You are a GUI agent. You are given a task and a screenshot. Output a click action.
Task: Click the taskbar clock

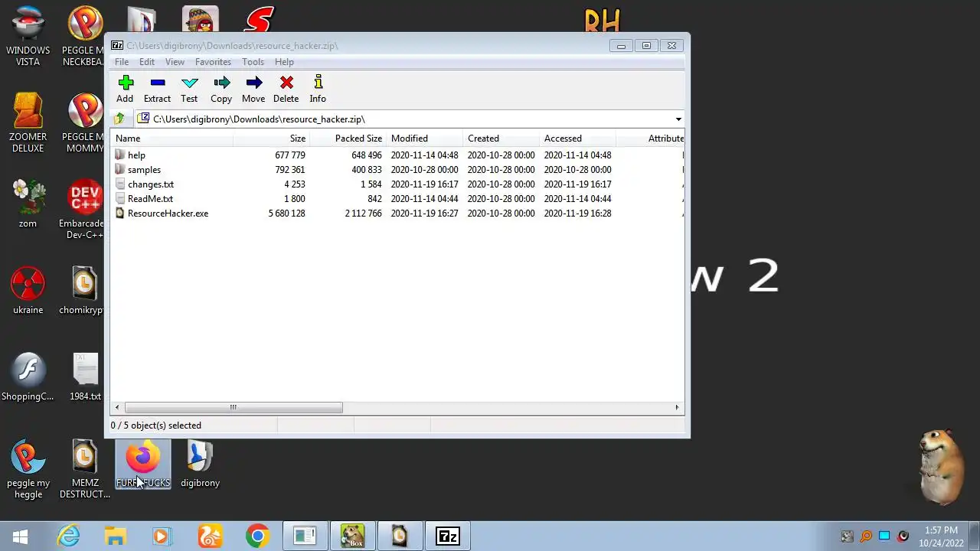point(941,536)
